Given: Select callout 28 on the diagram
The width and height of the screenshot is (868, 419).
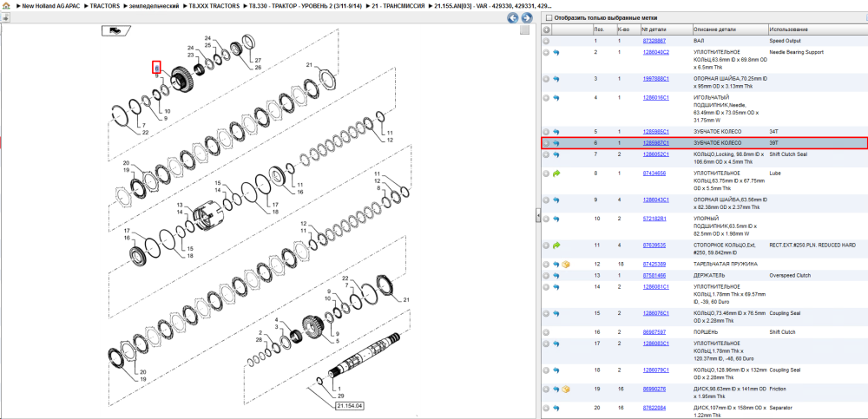Looking at the screenshot, I should pyautogui.click(x=260, y=338).
